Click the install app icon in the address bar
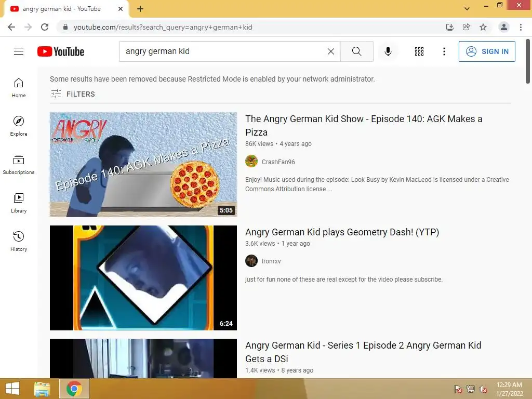532x399 pixels. 449,27
